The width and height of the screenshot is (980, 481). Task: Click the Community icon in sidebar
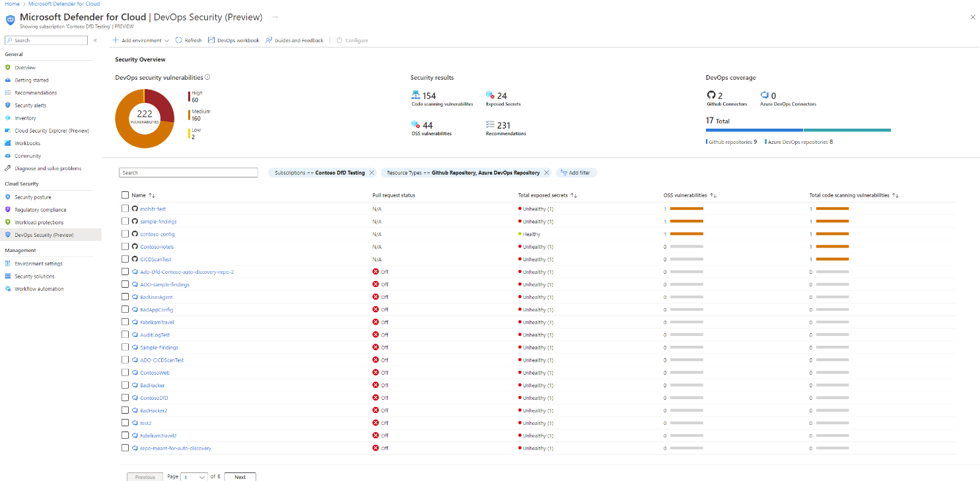click(8, 156)
